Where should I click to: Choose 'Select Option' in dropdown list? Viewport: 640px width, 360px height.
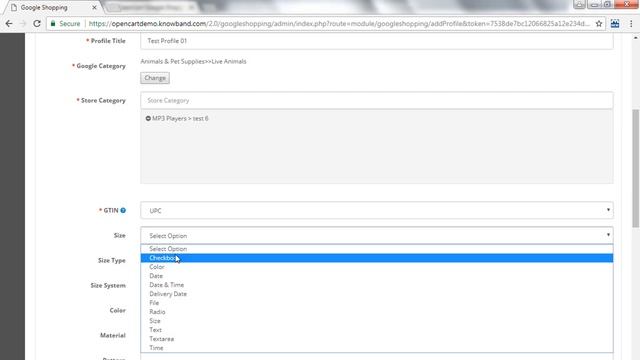pyautogui.click(x=377, y=249)
